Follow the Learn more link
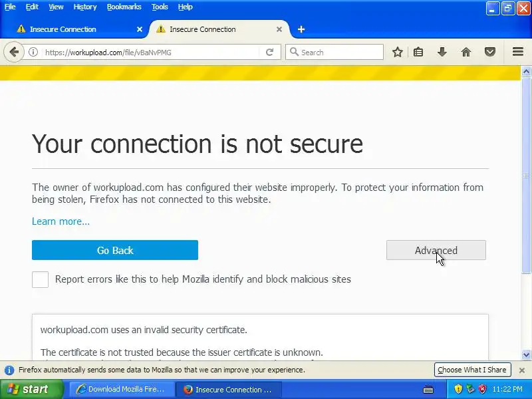The height and width of the screenshot is (399, 532). [x=61, y=221]
